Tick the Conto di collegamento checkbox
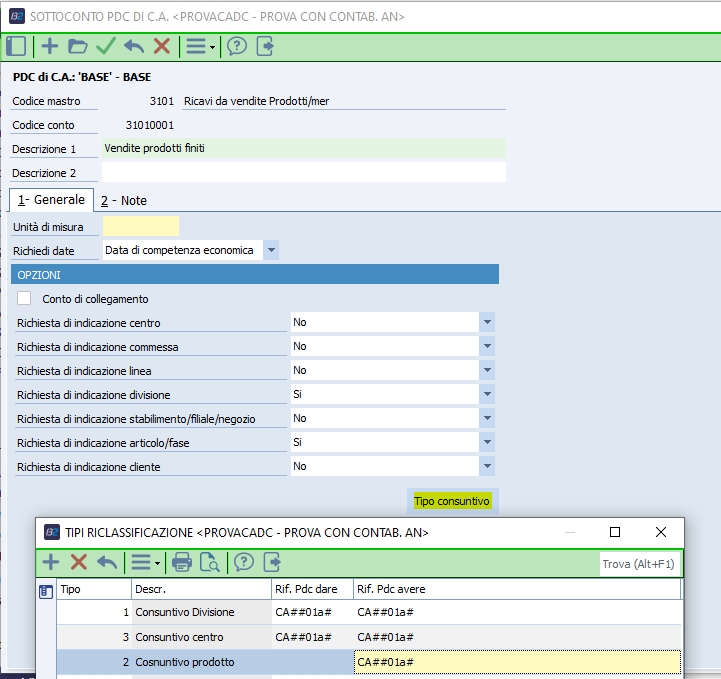 point(24,298)
